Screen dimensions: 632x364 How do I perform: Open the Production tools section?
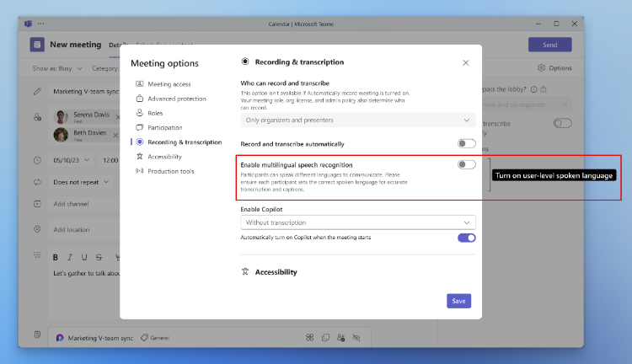pyautogui.click(x=165, y=171)
